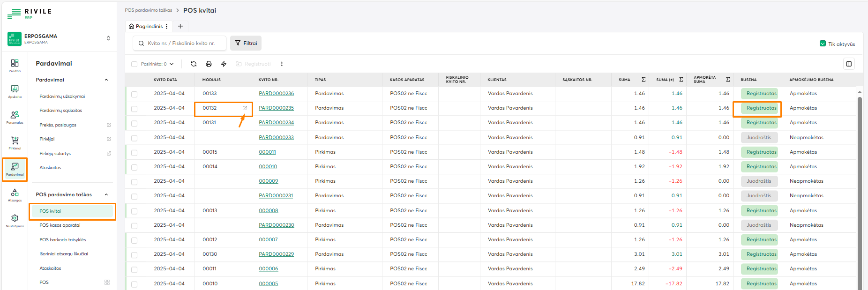Viewport: 868px width, 290px height.
Task: Click the open-link icon next to modulis 00132
Action: tap(245, 108)
